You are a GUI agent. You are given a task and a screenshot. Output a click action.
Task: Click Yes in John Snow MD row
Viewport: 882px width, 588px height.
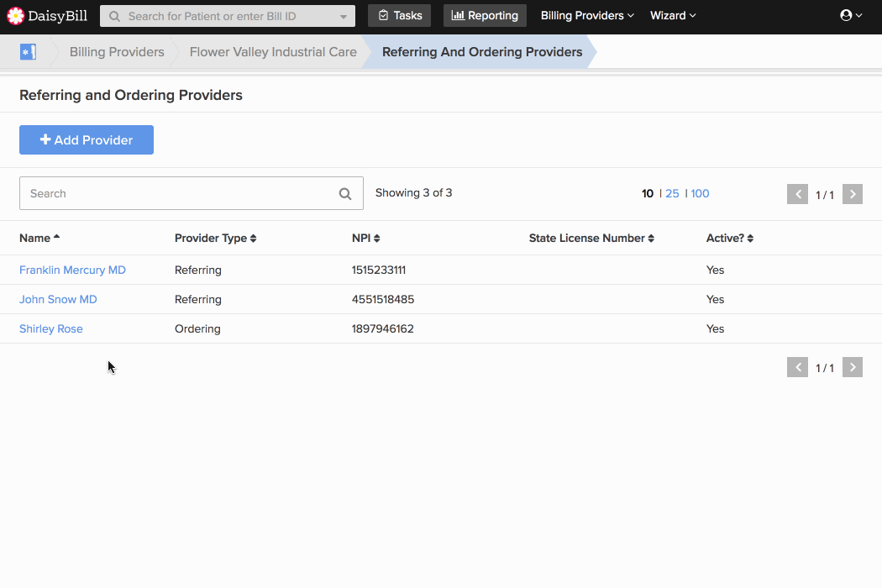coord(715,299)
